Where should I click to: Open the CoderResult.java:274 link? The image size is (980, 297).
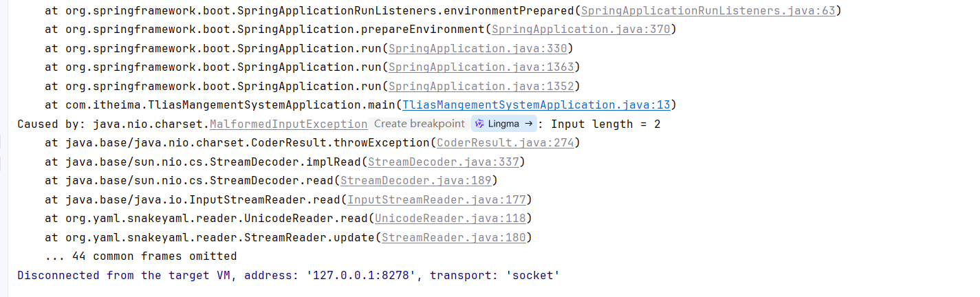(x=505, y=143)
